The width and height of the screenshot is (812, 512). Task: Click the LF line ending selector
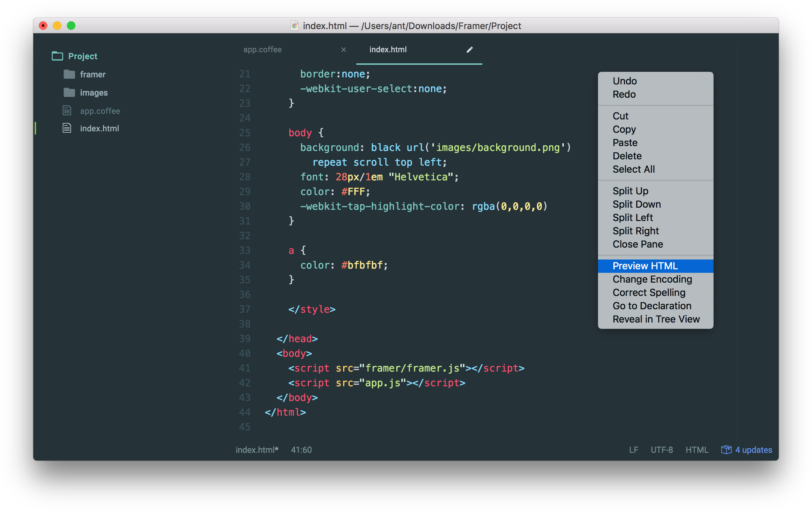[x=634, y=450]
